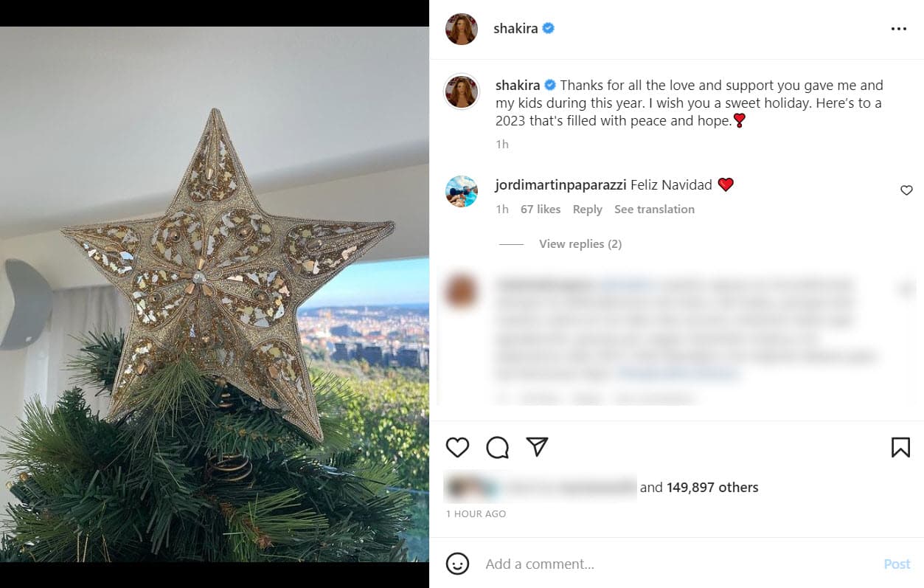See translation of the Feliz Navidad comment
924x588 pixels.
[654, 209]
